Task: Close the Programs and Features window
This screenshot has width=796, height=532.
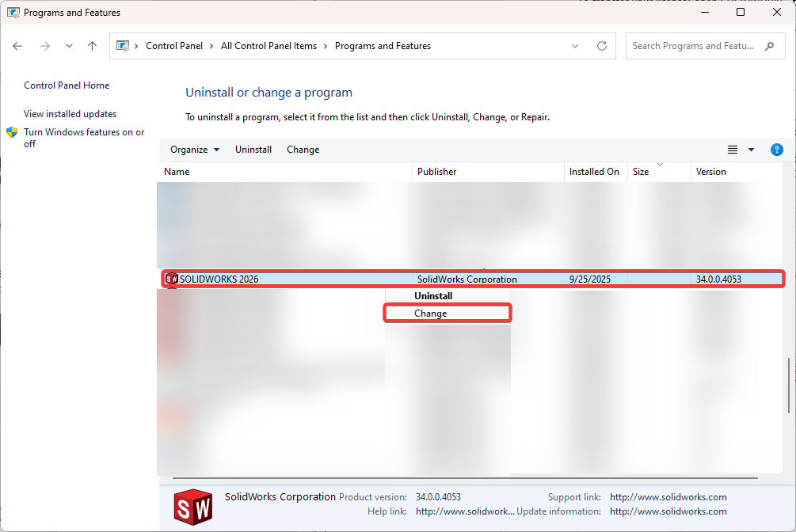Action: 777,12
